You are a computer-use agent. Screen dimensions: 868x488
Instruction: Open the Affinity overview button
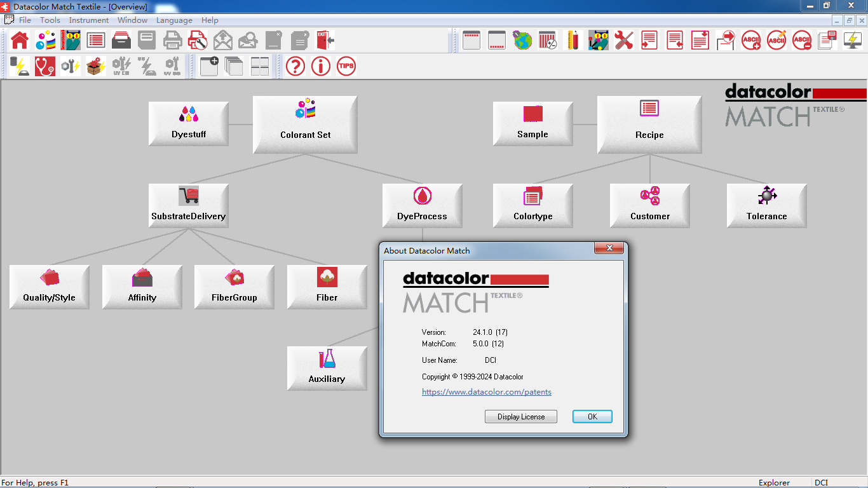point(142,287)
